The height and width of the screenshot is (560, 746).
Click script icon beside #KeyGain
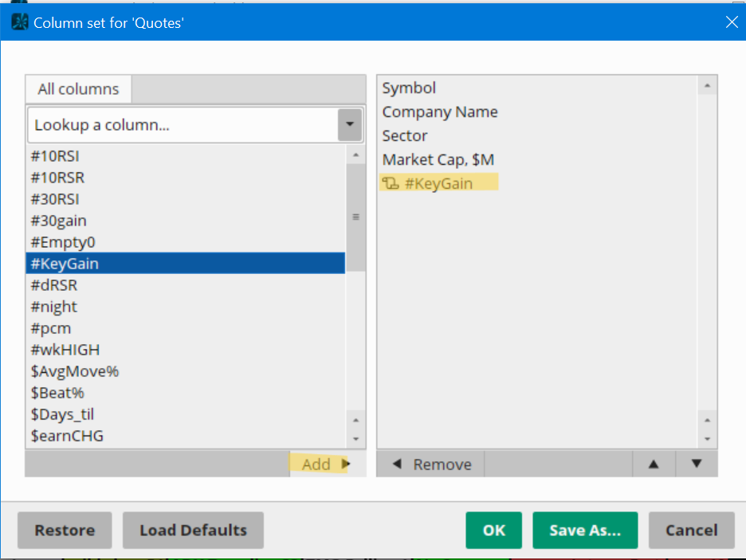click(391, 183)
